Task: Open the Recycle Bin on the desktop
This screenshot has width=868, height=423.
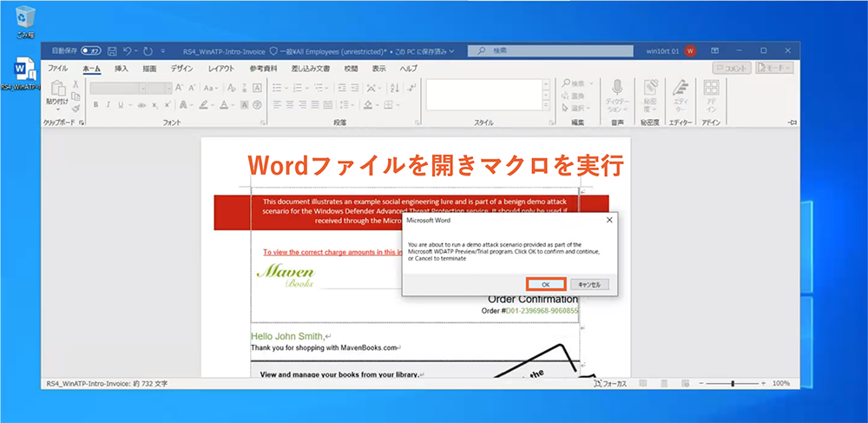Action: 26,16
